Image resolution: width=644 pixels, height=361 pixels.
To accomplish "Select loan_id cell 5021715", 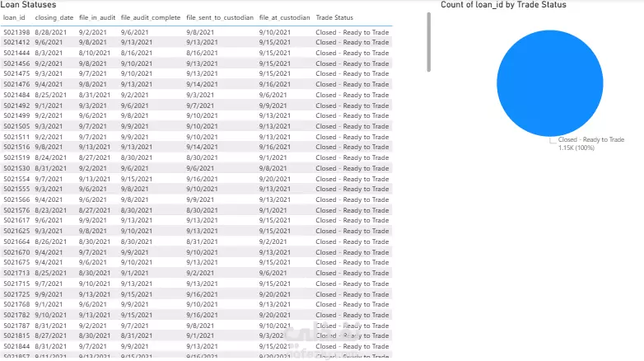I will click(x=16, y=284).
